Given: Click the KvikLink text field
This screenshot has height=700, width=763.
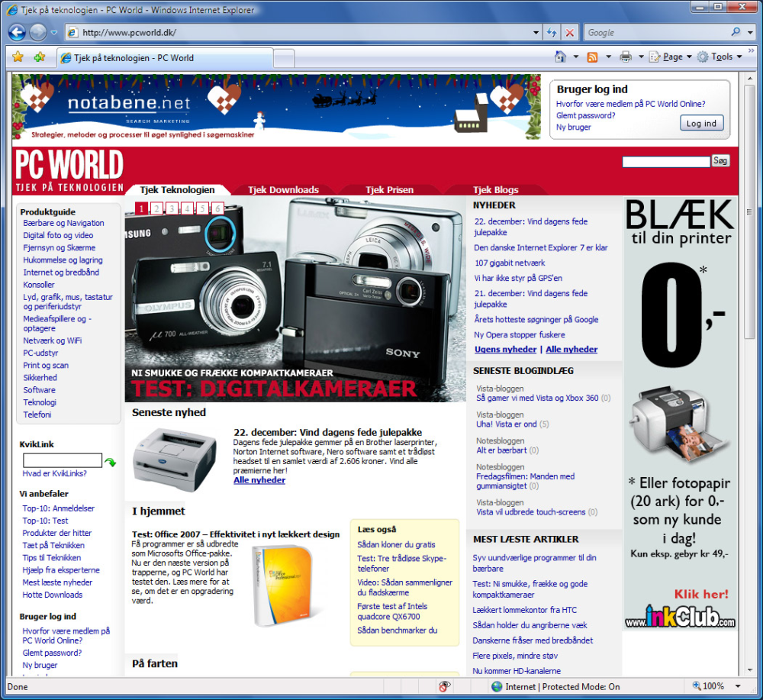Looking at the screenshot, I should click(63, 460).
